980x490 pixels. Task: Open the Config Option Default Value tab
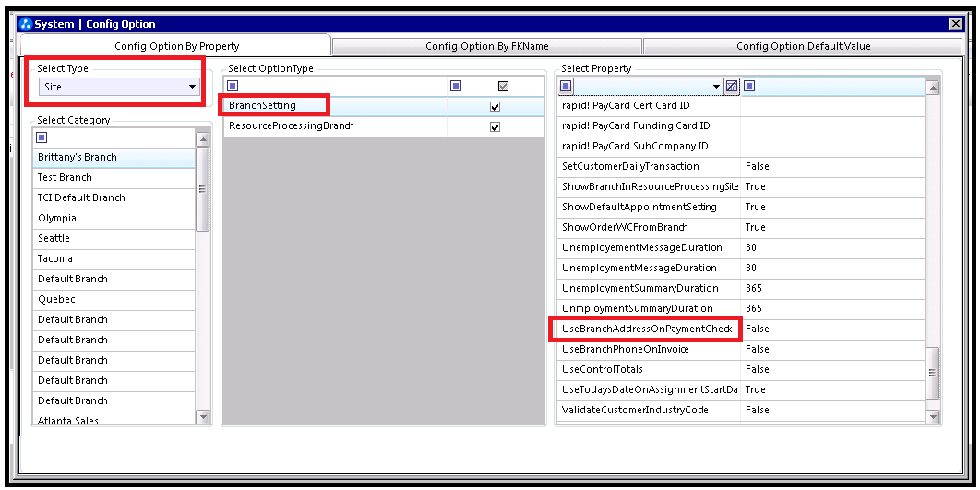(x=803, y=46)
